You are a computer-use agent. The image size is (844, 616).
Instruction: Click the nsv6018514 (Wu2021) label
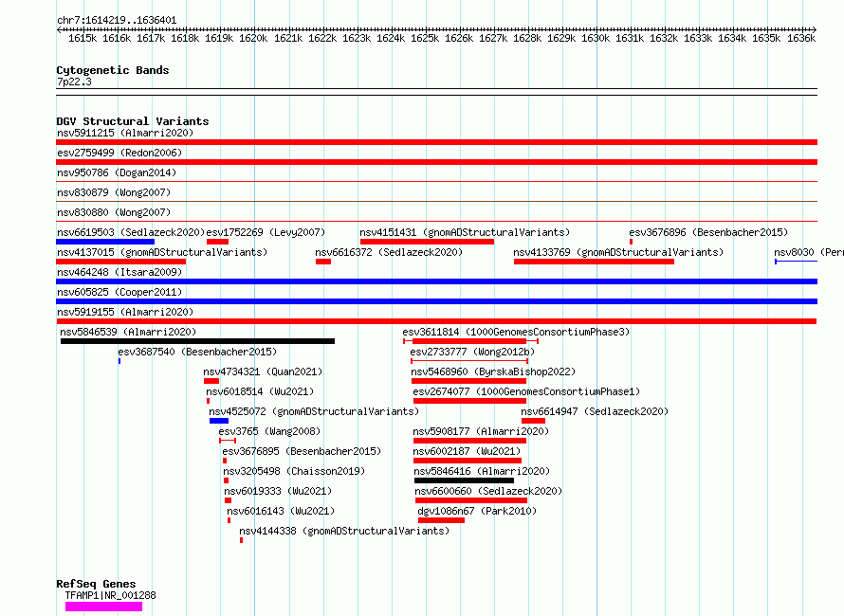[260, 391]
